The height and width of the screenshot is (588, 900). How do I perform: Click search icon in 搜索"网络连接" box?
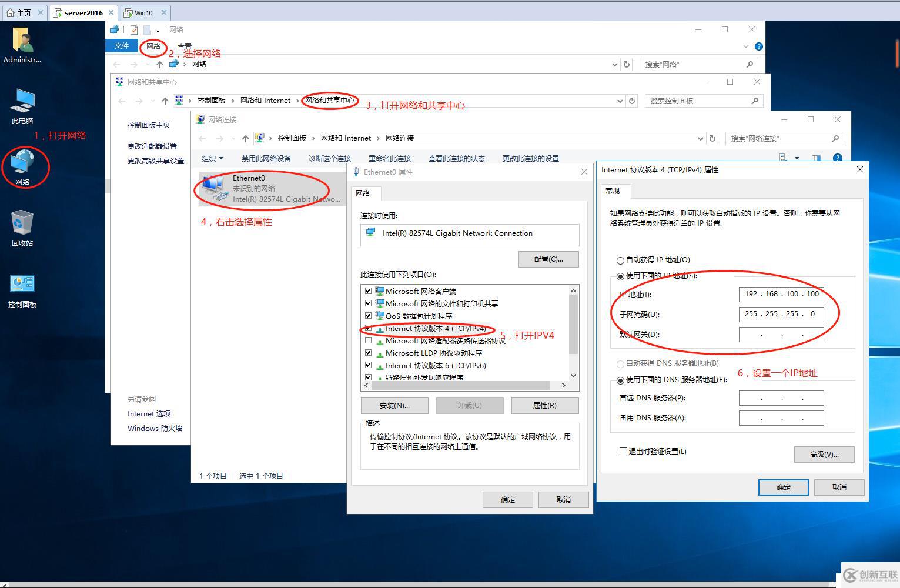pos(835,138)
